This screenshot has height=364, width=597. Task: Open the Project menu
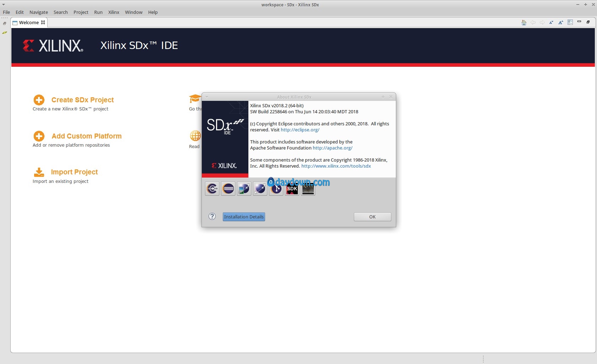point(81,12)
